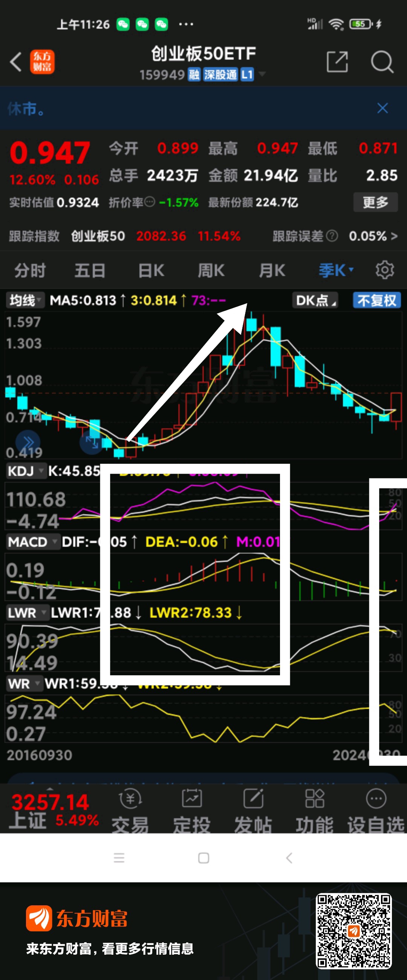The width and height of the screenshot is (407, 980).
Task: Open 跟踪误差 0.05% detail arrow
Action: [x=394, y=236]
